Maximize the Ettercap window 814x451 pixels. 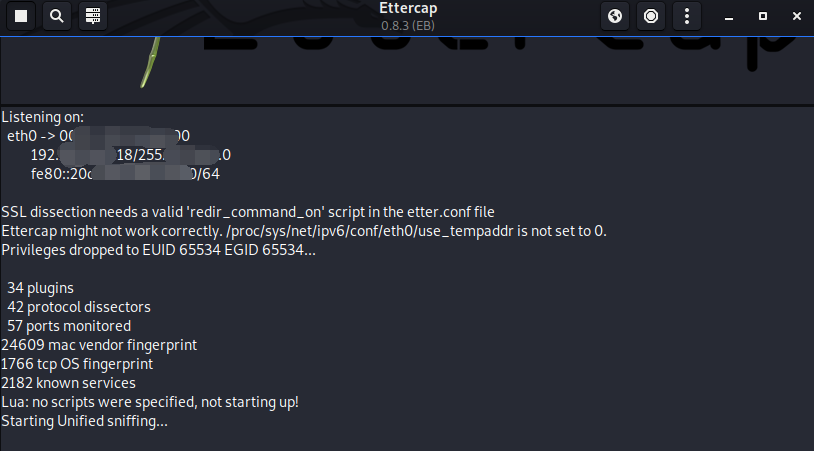pyautogui.click(x=763, y=16)
